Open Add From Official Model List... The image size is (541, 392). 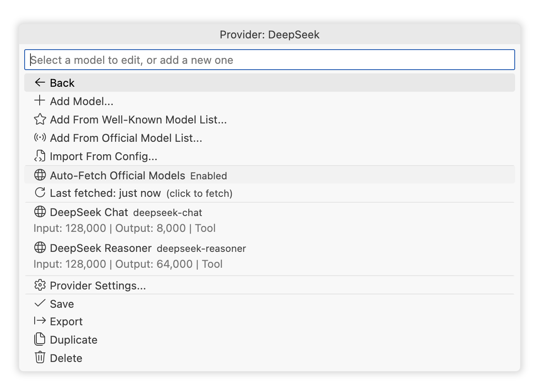click(x=270, y=138)
